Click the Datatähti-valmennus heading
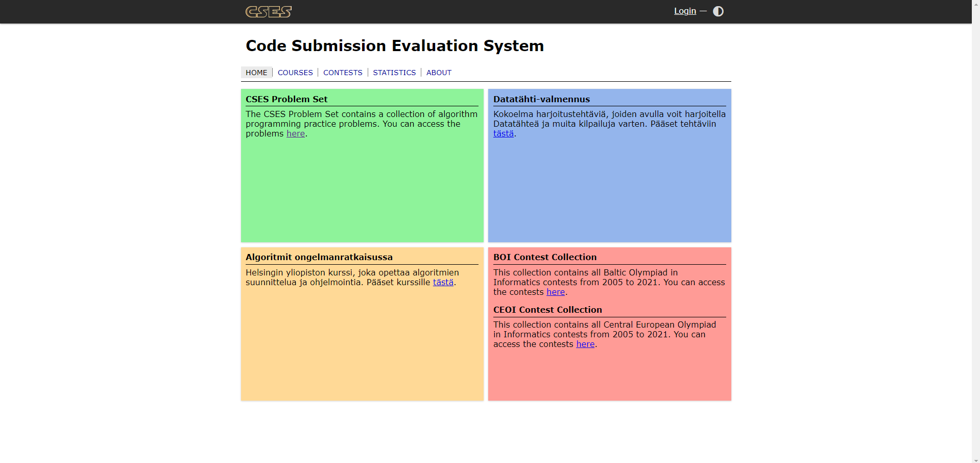This screenshot has height=463, width=980. coord(541,99)
